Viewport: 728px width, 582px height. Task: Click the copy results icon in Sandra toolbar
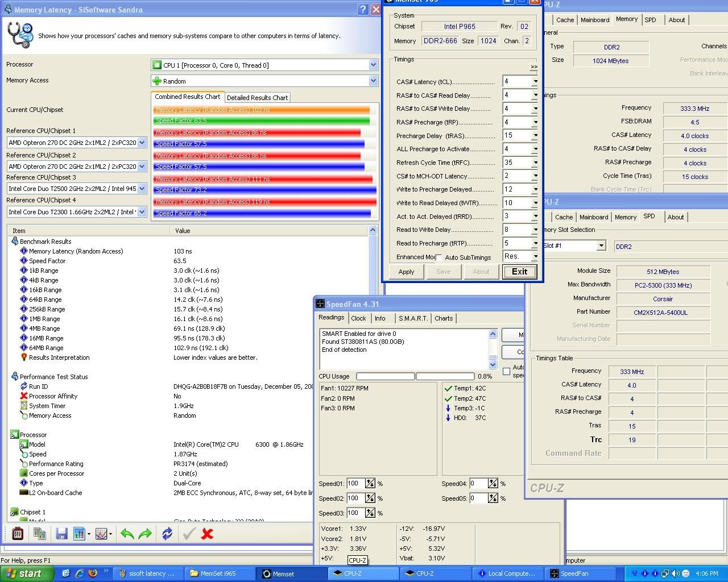(x=40, y=534)
